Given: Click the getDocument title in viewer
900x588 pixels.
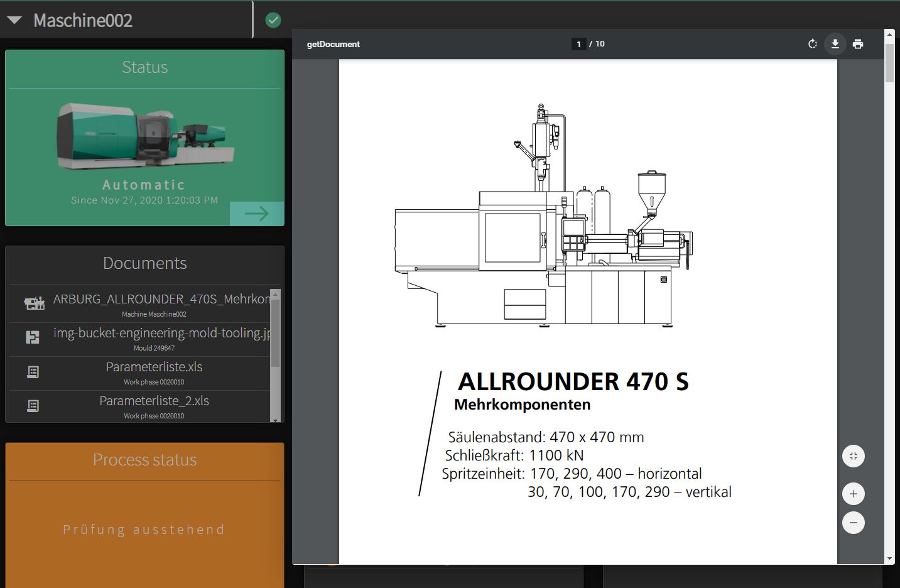Looking at the screenshot, I should 333,44.
